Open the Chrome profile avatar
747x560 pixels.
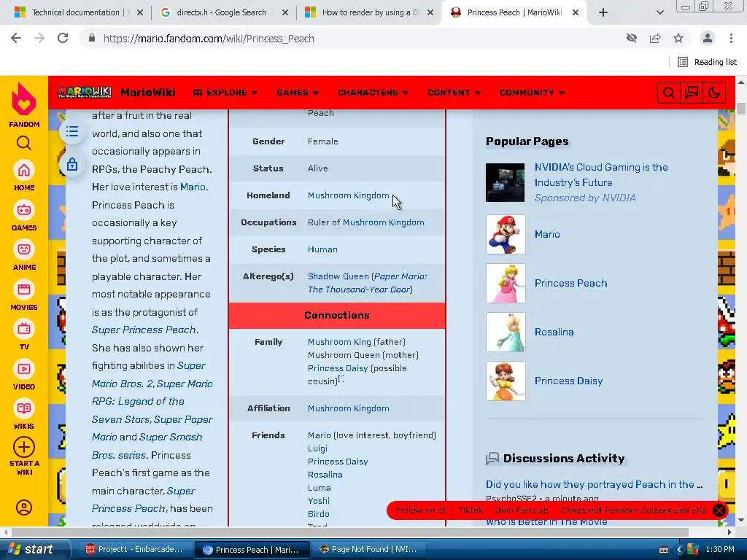(x=708, y=38)
